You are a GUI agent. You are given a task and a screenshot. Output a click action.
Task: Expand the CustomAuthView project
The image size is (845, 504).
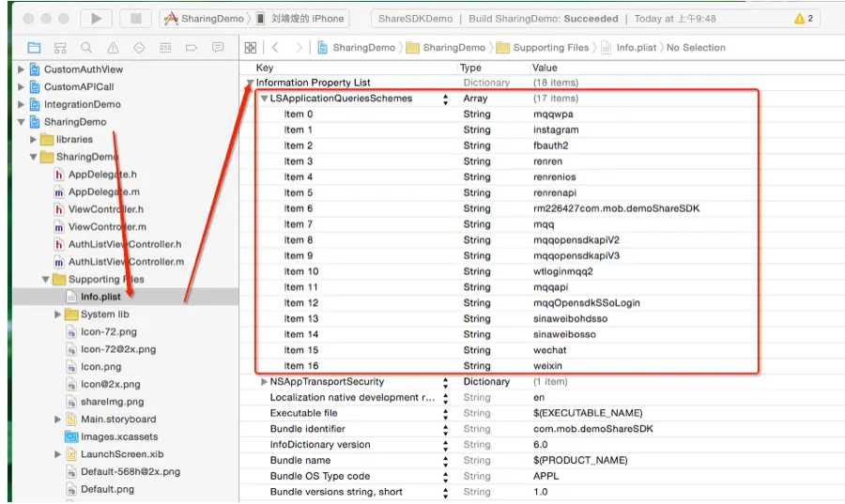pyautogui.click(x=21, y=69)
